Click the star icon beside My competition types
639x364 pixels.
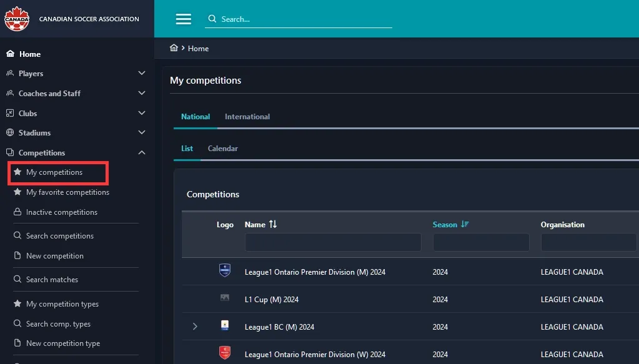point(17,303)
